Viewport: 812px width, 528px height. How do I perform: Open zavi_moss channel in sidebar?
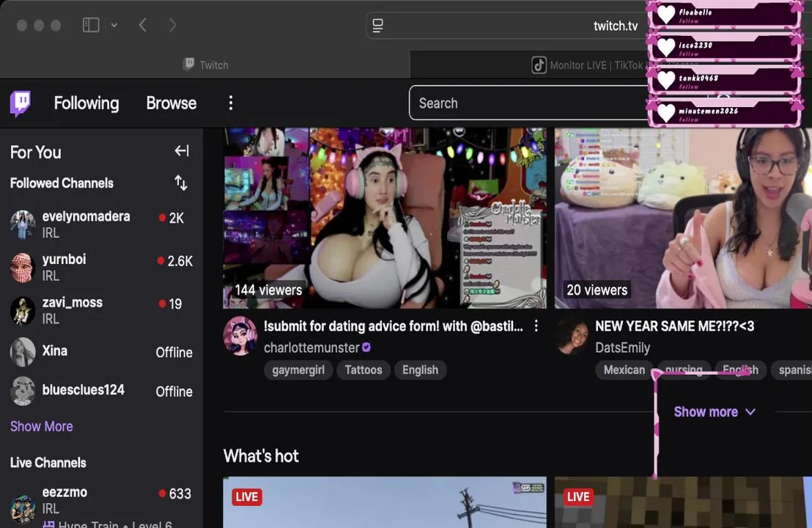tap(101, 310)
